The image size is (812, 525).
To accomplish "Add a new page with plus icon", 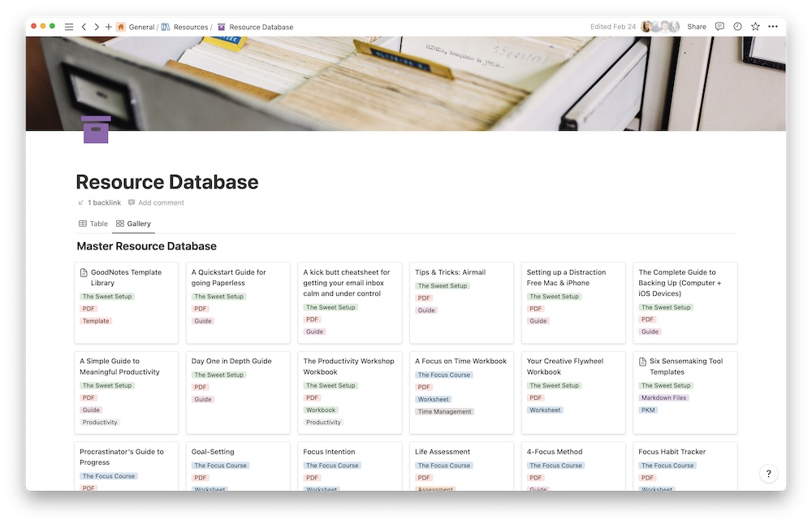I will pyautogui.click(x=108, y=27).
